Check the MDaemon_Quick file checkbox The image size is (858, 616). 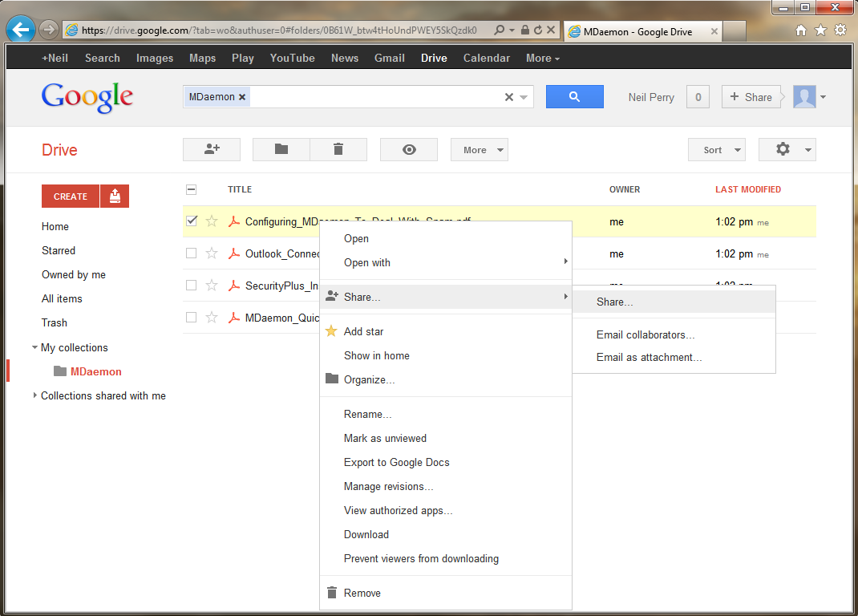click(191, 318)
